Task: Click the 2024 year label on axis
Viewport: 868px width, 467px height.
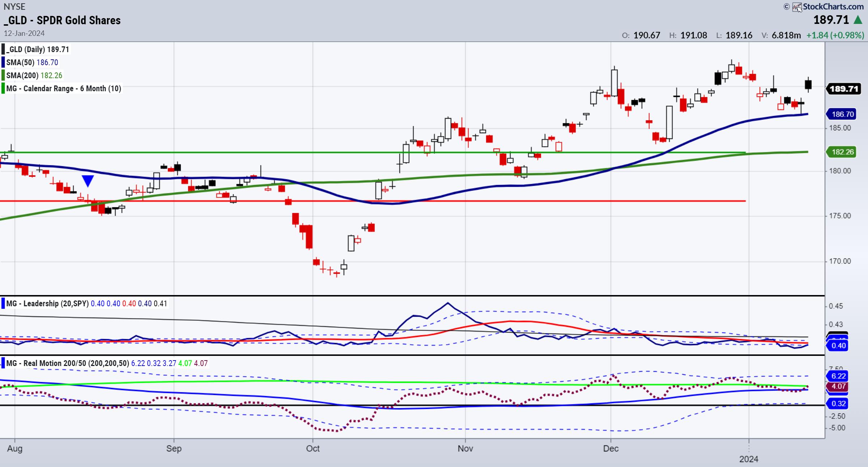Action: click(749, 459)
